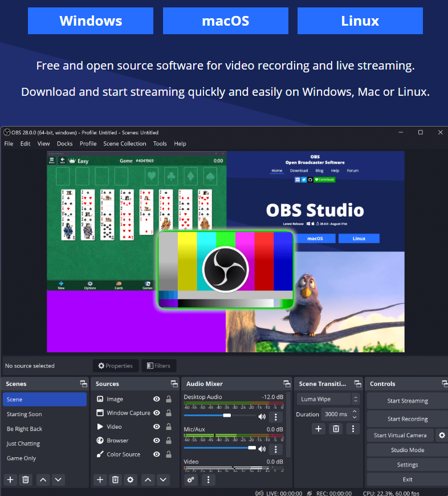Screen dimensions: 448x496
Task: Delete selected source with trash icon
Action: pos(115,480)
